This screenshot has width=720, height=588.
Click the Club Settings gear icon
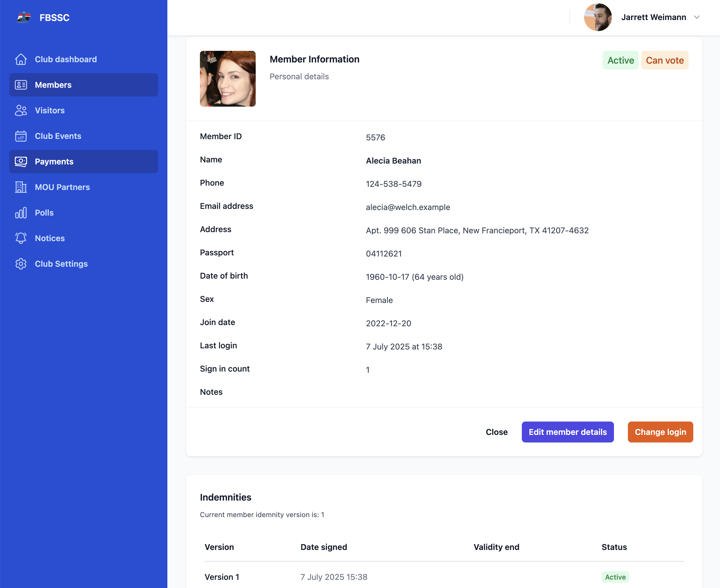[21, 264]
